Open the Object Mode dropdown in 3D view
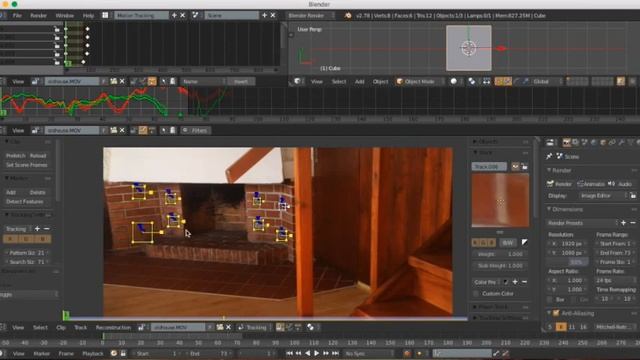Image resolution: width=640 pixels, height=360 pixels. 420,82
